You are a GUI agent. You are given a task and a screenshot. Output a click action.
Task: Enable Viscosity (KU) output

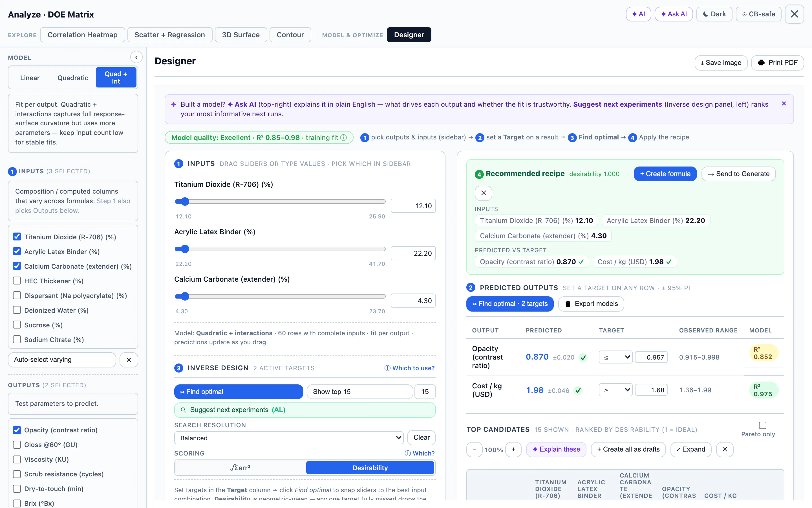17,459
